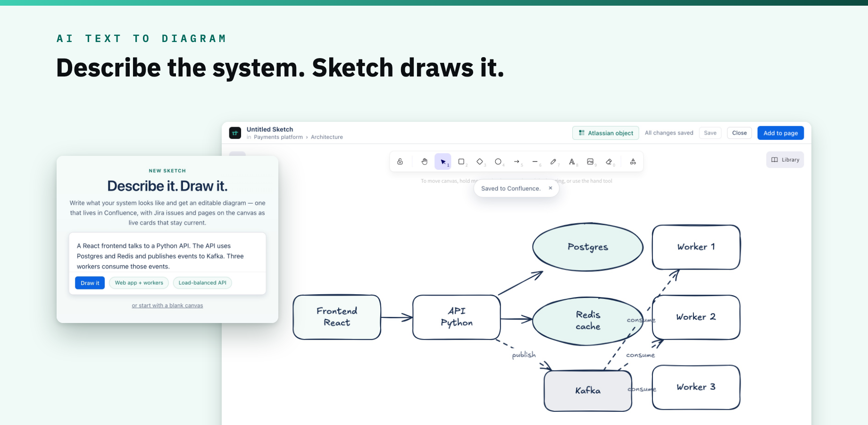868x425 pixels.
Task: Select the Pencil draw tool
Action: point(553,161)
